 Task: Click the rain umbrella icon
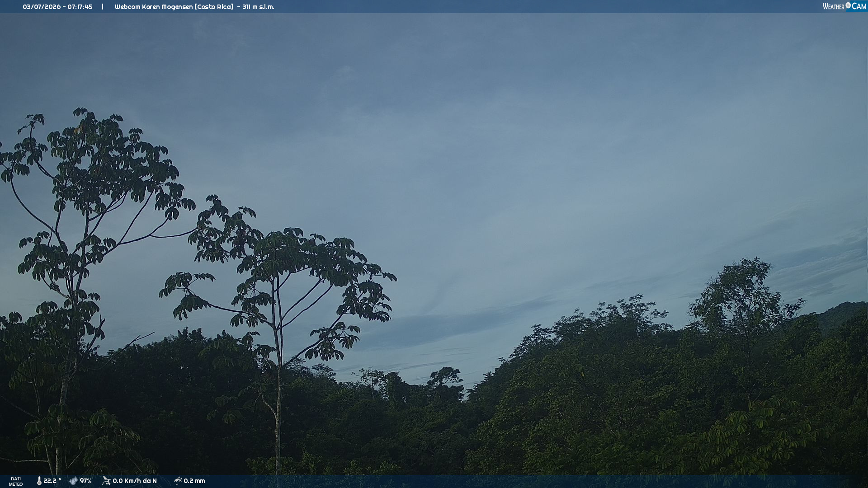178,481
